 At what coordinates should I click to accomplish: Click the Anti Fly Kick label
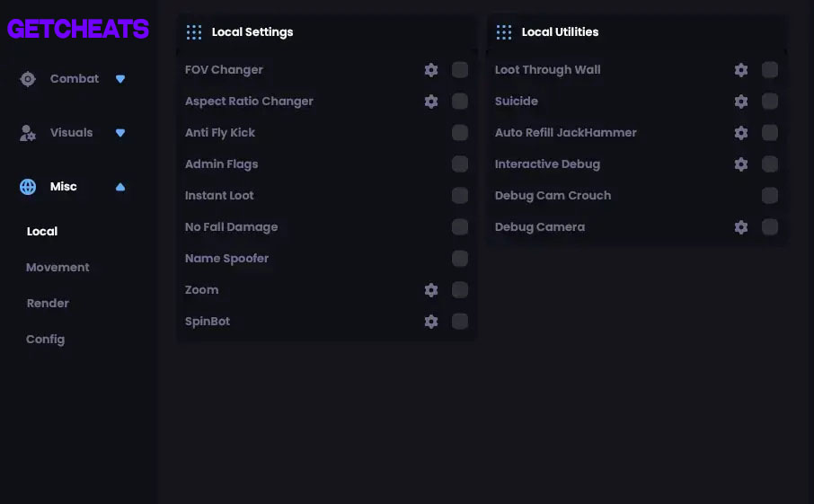pos(220,133)
